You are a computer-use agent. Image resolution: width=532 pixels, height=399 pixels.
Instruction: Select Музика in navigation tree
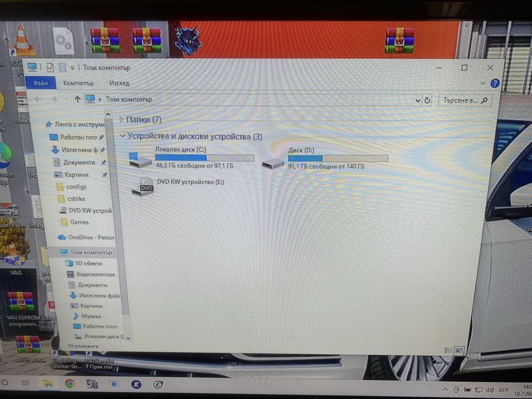(87, 316)
